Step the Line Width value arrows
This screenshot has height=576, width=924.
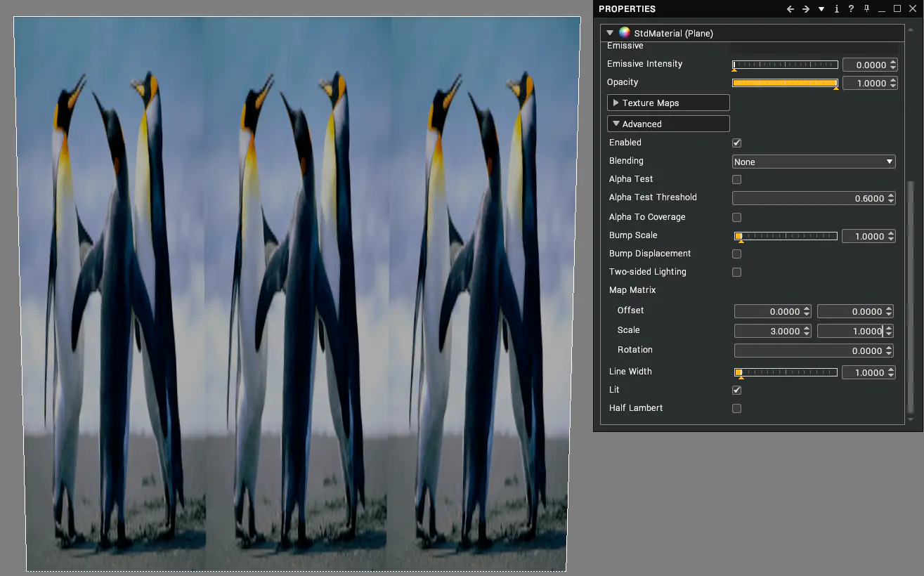coord(892,373)
